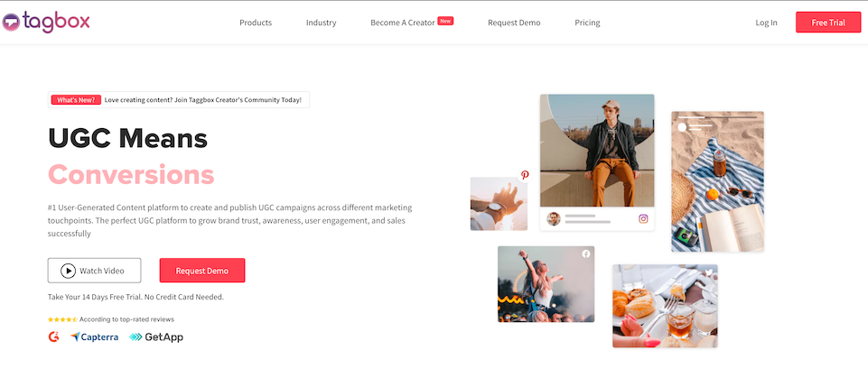
Task: Click the G2 review logo
Action: click(53, 337)
